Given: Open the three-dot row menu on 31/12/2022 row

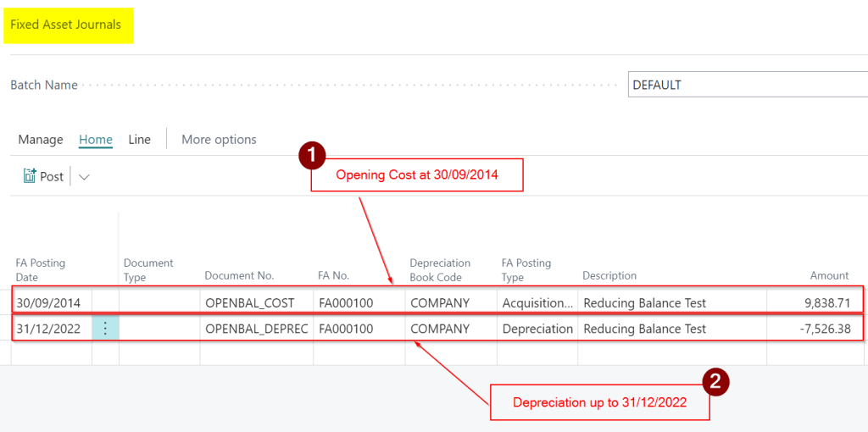Looking at the screenshot, I should click(x=105, y=329).
